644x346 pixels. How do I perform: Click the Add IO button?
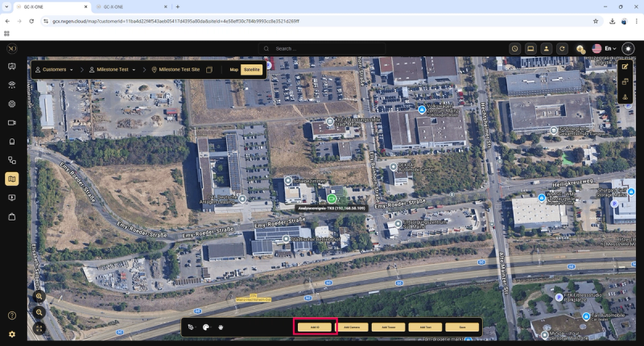tap(315, 327)
